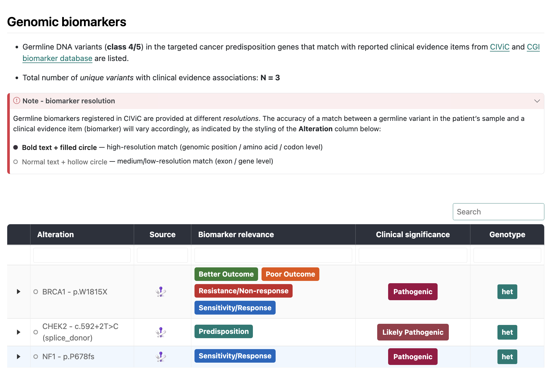
Task: Click the Pathogenic badge in BRCA1 row
Action: [413, 292]
